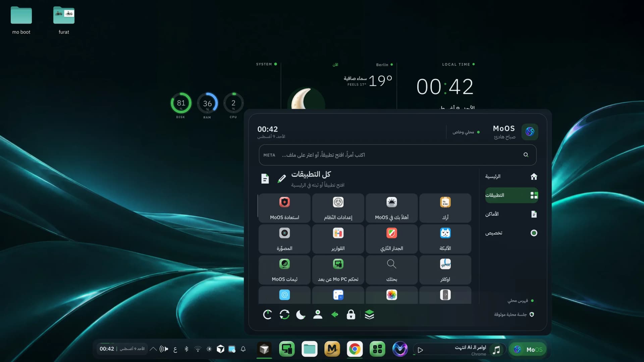Viewport: 644px width, 362px height.
Task: Open the file manager folder on taskbar
Action: tap(309, 349)
